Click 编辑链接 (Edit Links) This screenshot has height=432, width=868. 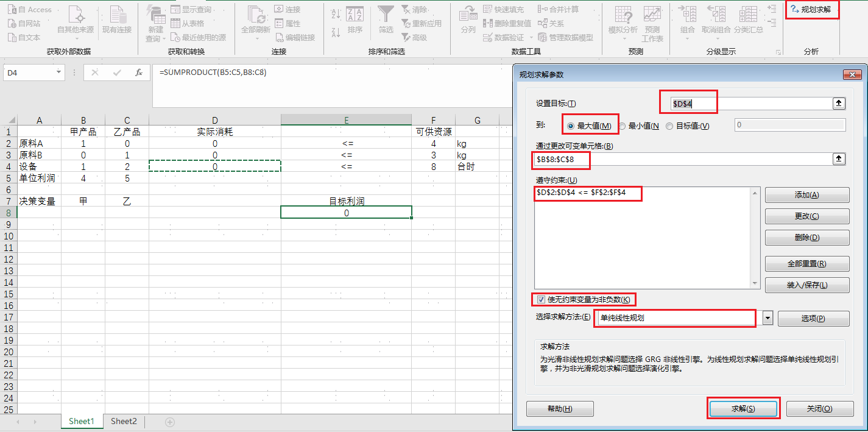point(294,37)
